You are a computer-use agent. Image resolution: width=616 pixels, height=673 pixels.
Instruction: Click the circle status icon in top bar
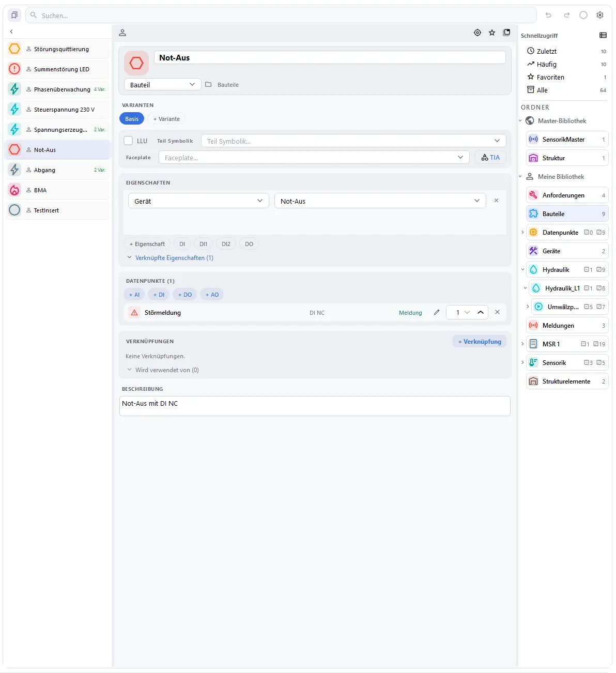[x=583, y=15]
